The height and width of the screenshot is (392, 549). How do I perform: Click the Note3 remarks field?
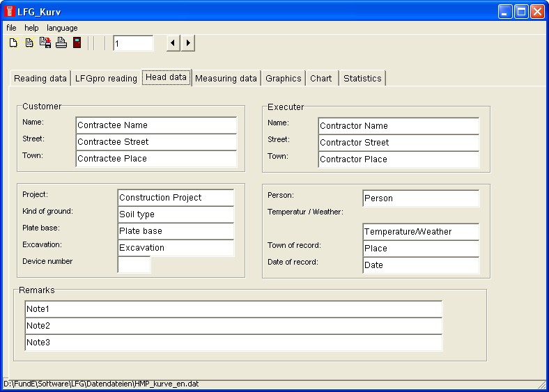click(x=234, y=343)
